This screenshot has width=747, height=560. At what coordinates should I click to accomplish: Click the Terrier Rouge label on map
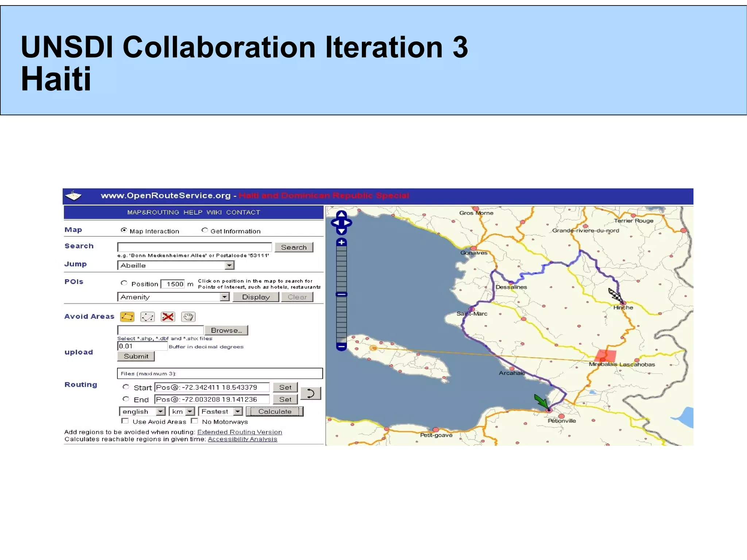pyautogui.click(x=634, y=221)
